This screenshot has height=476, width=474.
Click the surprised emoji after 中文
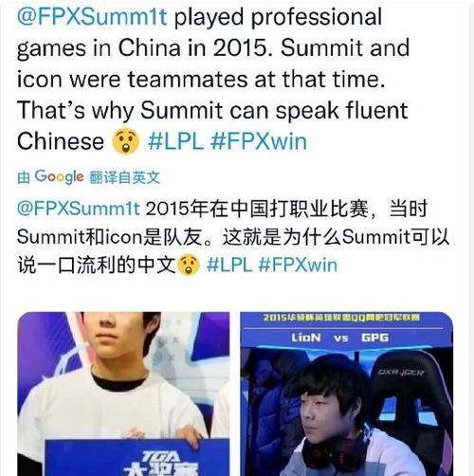click(189, 265)
